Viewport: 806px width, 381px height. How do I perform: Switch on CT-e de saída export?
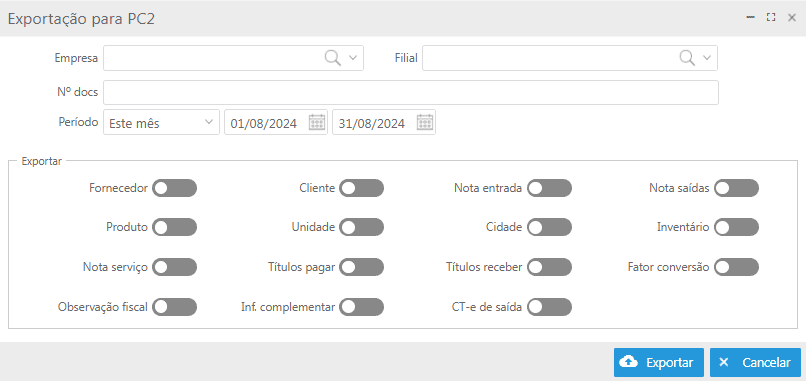click(549, 307)
